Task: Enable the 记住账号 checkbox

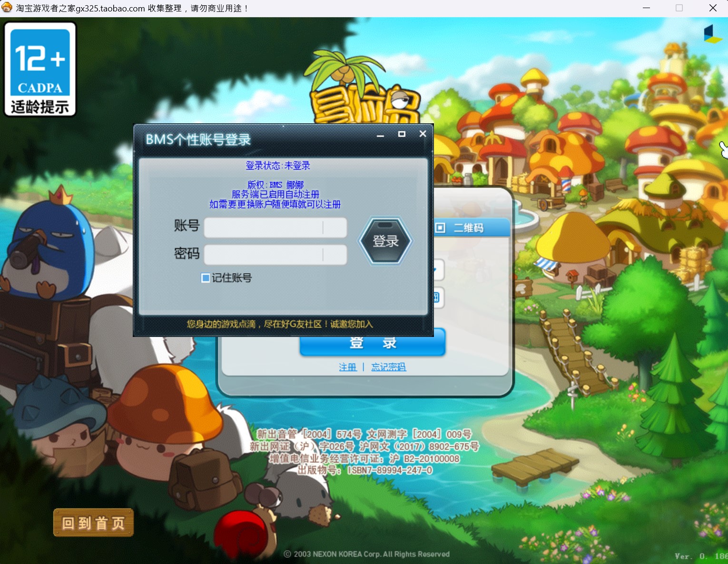Action: [x=206, y=278]
